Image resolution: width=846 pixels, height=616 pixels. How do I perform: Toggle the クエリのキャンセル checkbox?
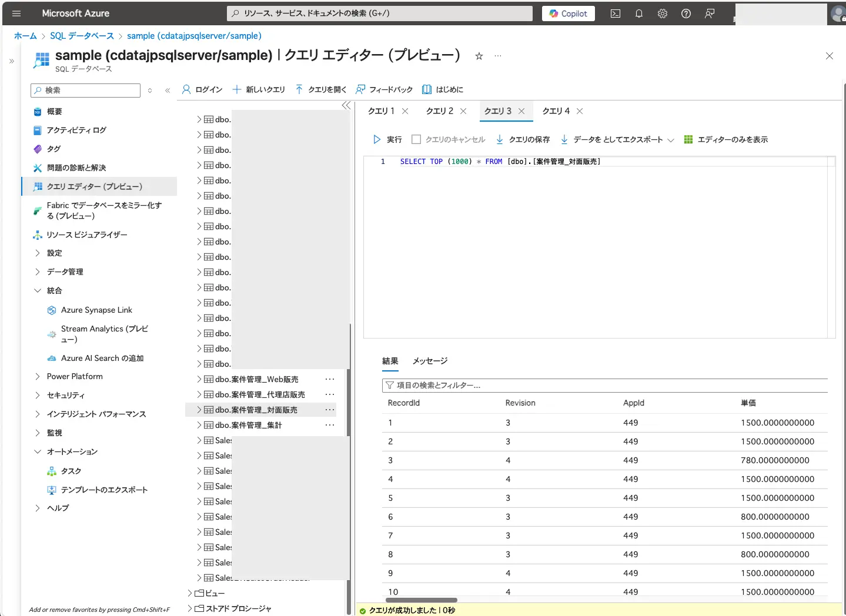point(416,139)
